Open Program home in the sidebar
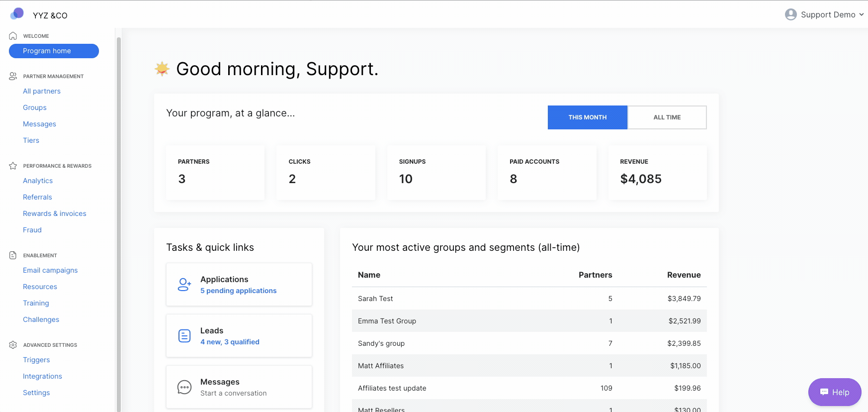Image resolution: width=868 pixels, height=412 pixels. (x=54, y=51)
